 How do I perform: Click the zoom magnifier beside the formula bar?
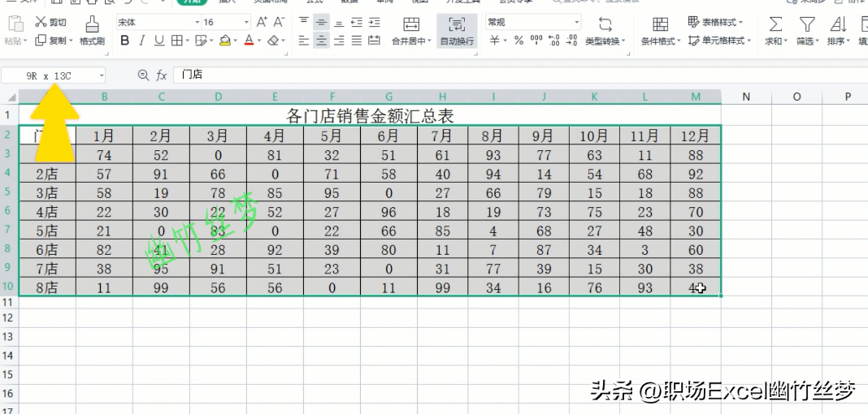143,75
